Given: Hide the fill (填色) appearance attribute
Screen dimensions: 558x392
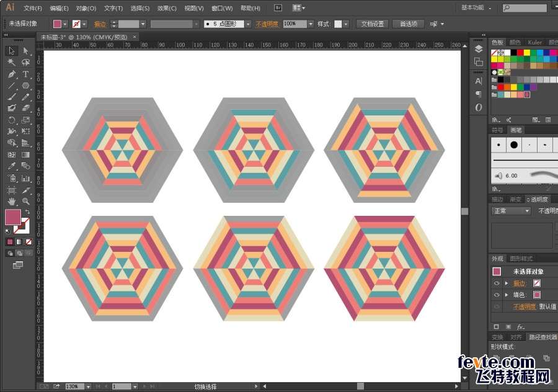Looking at the screenshot, I should 497,295.
